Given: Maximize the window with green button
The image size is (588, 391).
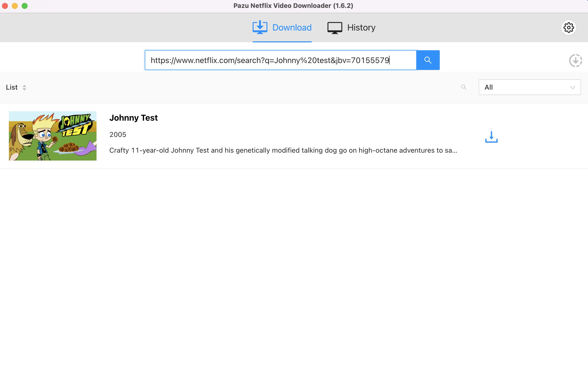Looking at the screenshot, I should [x=25, y=6].
